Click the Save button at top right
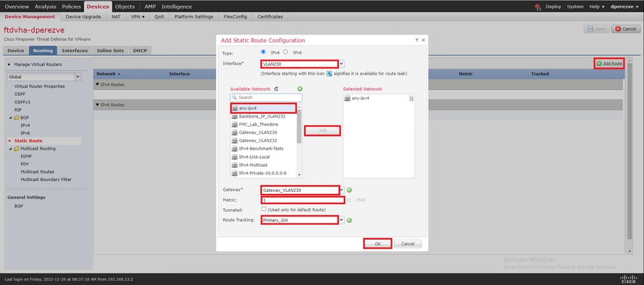Screen dimensions: 644x285 (x=596, y=29)
